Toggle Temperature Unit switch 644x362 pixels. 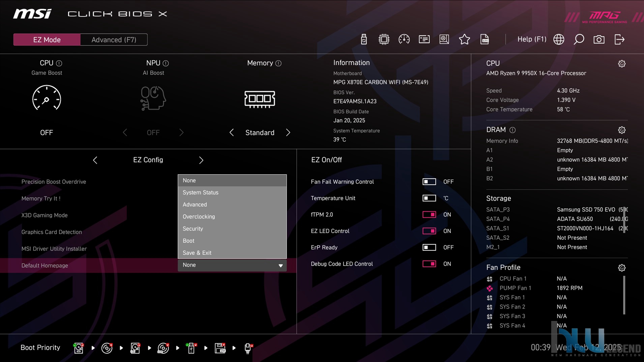pyautogui.click(x=429, y=198)
